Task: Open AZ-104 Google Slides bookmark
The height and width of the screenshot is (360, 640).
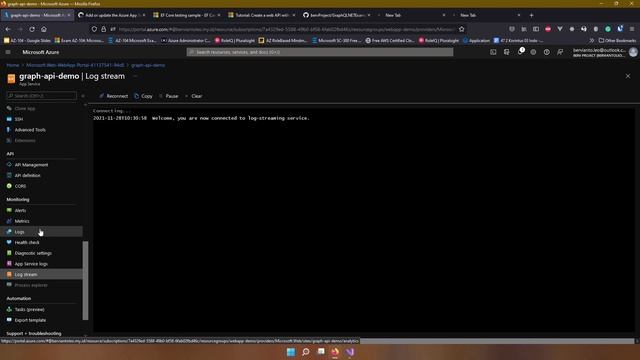Action: point(27,40)
